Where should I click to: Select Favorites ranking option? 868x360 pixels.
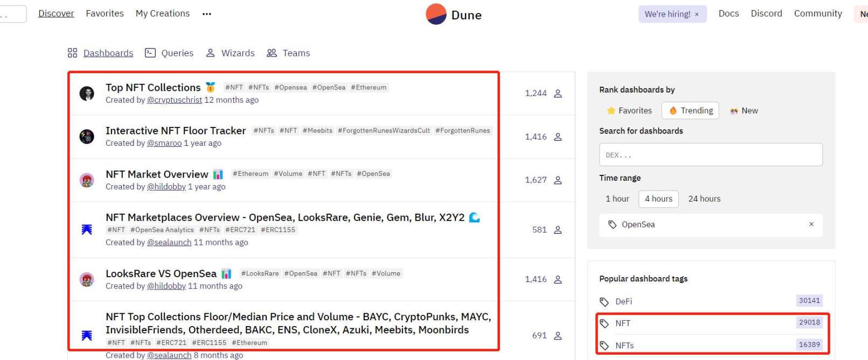pos(629,110)
